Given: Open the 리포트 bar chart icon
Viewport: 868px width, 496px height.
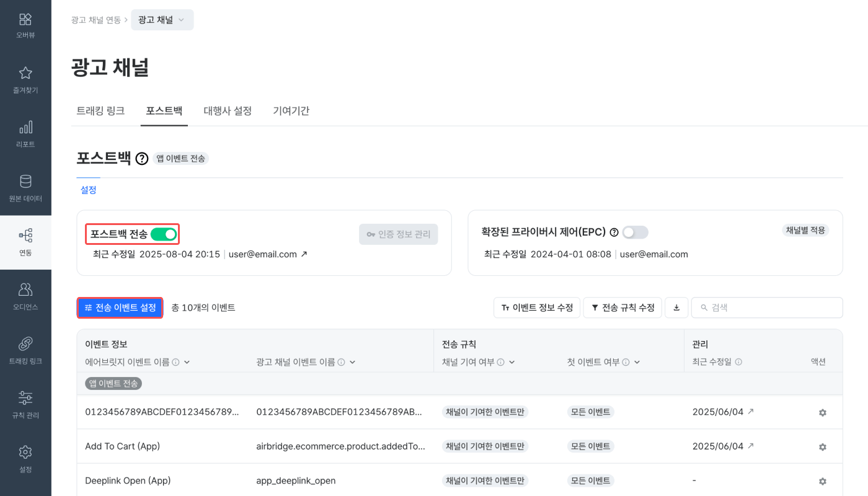Looking at the screenshot, I should (x=25, y=128).
